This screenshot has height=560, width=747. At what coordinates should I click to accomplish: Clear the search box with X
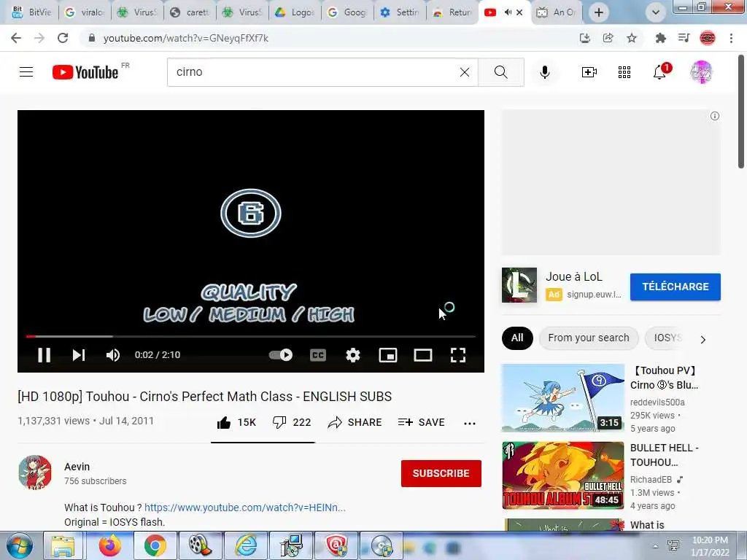tap(465, 72)
